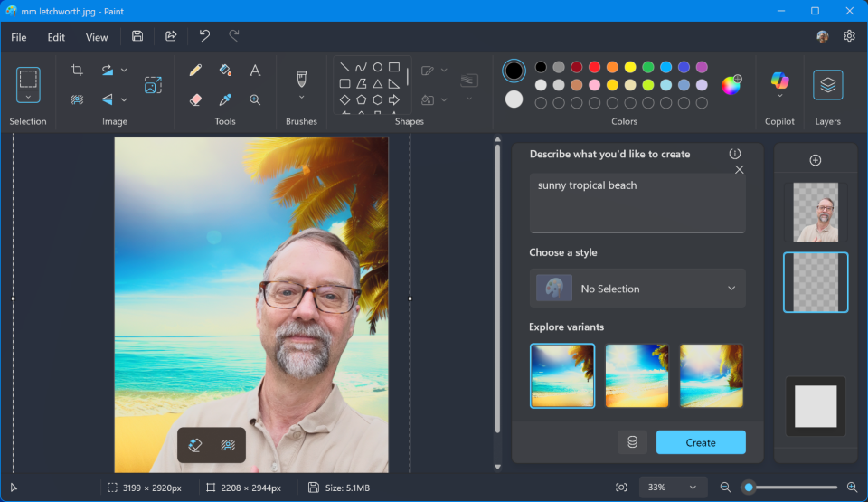This screenshot has height=502, width=868.
Task: Click the info icon in the create panel
Action: (734, 154)
